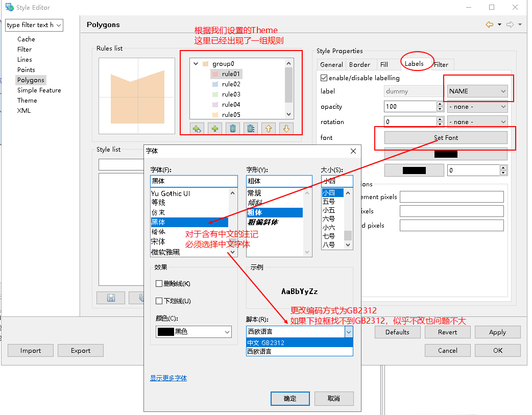Switch to the Border tab
532x415 pixels.
[359, 64]
